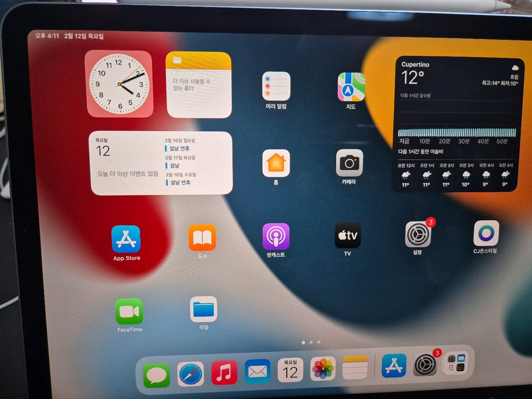The image size is (532, 399).
Task: Launch the Camera app
Action: (350, 163)
